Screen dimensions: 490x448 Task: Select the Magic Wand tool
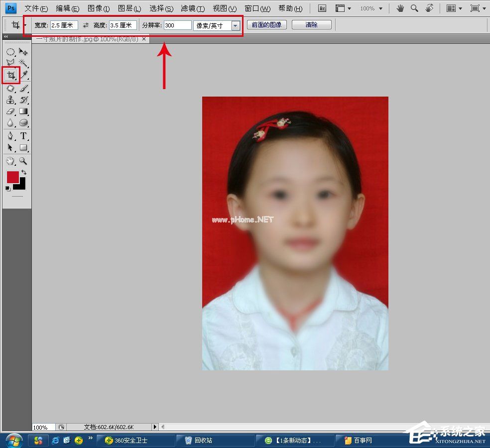[x=23, y=63]
